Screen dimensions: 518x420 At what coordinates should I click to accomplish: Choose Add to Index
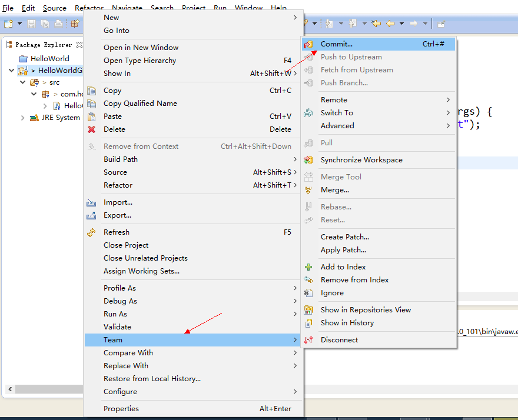point(378,267)
